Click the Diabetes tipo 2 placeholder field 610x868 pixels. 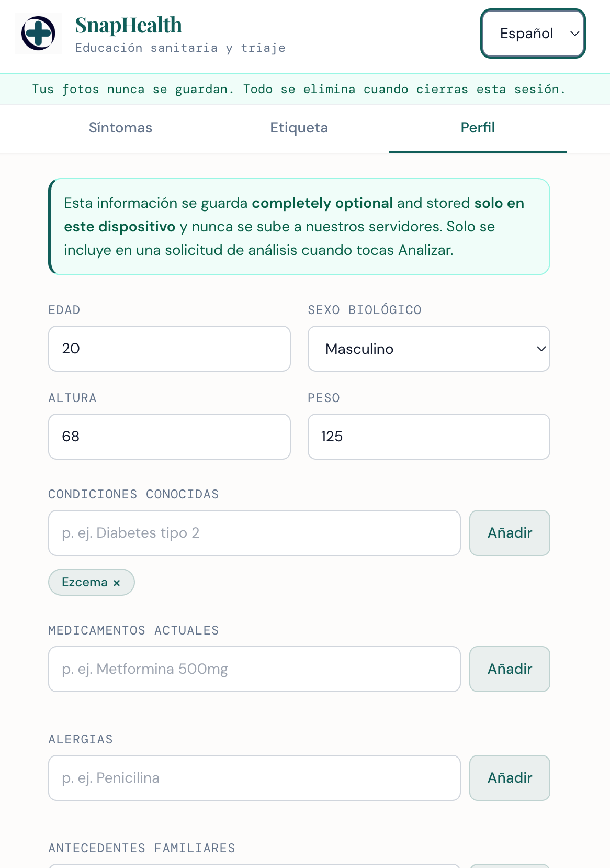click(x=254, y=533)
